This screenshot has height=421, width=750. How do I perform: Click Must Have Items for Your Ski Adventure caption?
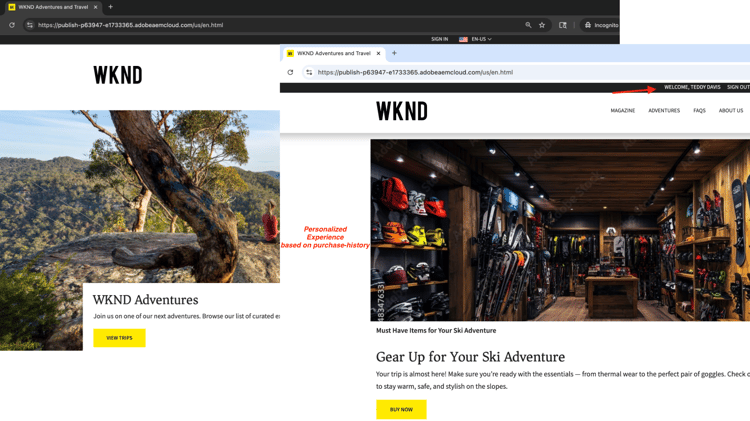[x=436, y=331]
